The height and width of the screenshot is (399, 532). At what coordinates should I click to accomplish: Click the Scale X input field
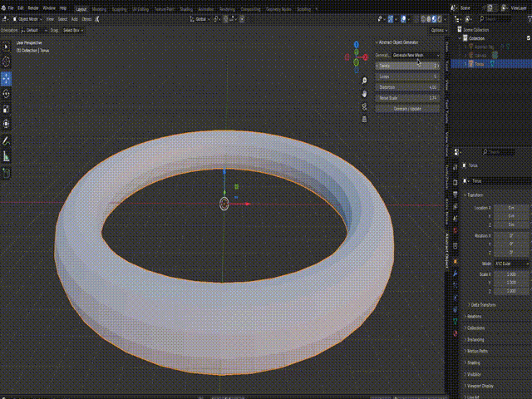[x=511, y=274]
